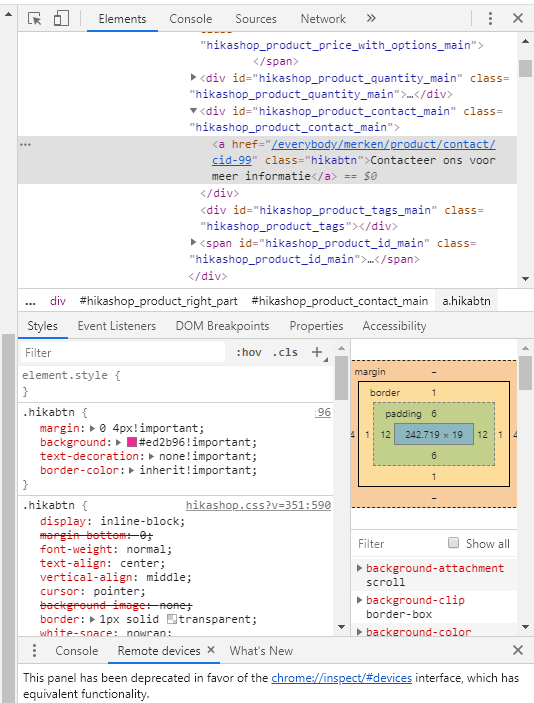Open the transparent border color swatch
534x703 pixels.
point(172,619)
